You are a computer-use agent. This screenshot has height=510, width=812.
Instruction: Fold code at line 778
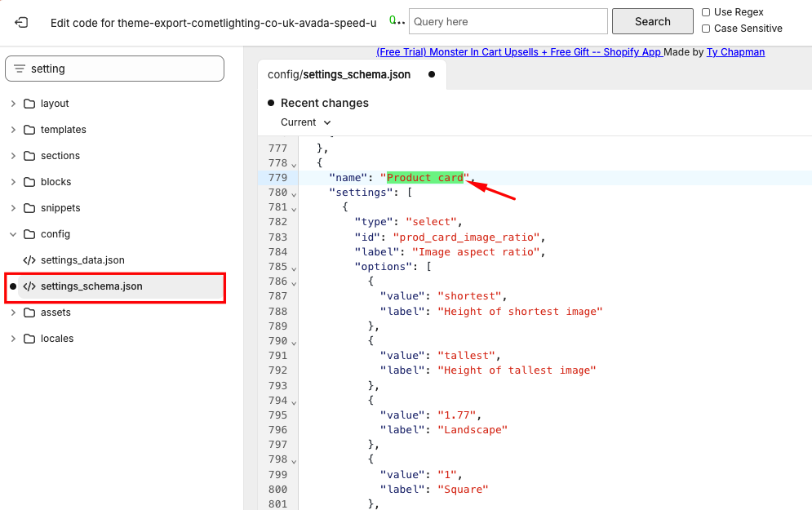click(x=294, y=165)
